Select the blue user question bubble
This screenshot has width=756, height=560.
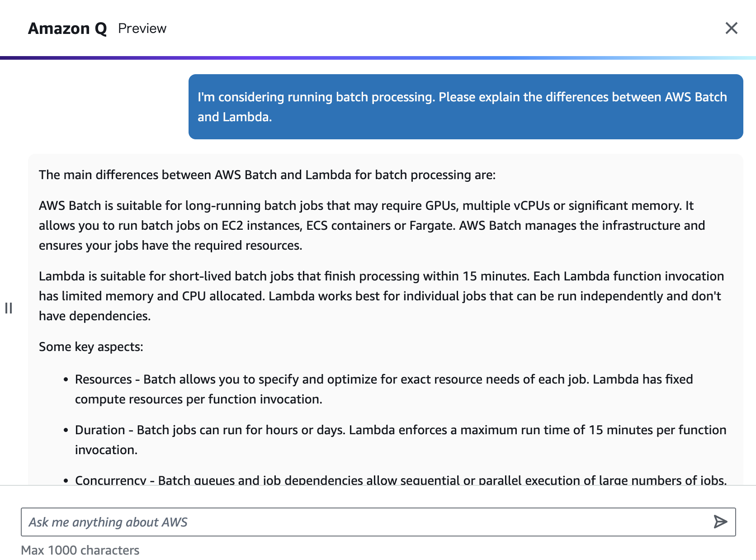pos(466,106)
